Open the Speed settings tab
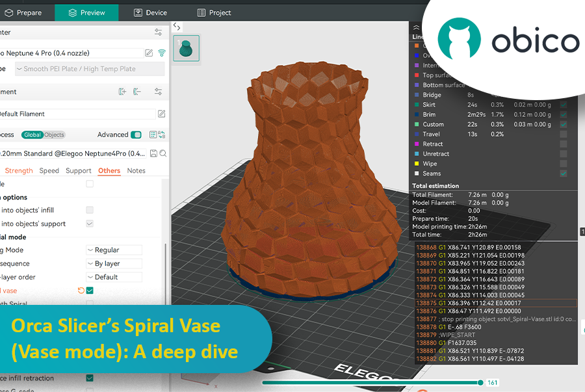 point(49,170)
